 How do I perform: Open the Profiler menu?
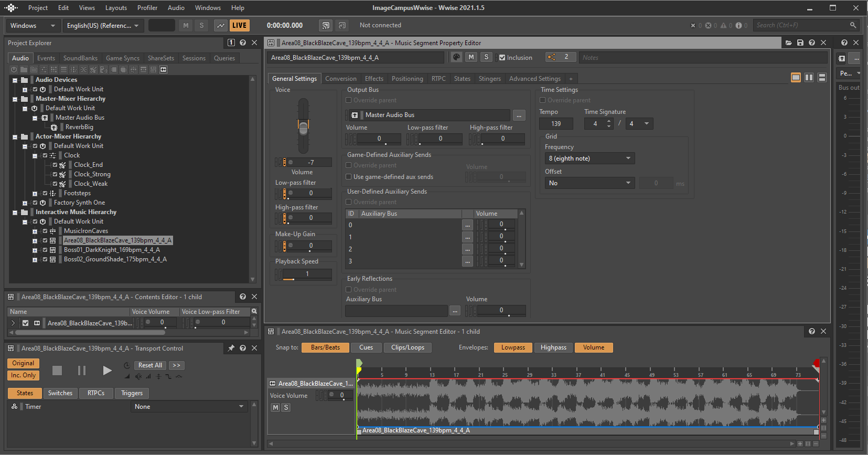[147, 8]
